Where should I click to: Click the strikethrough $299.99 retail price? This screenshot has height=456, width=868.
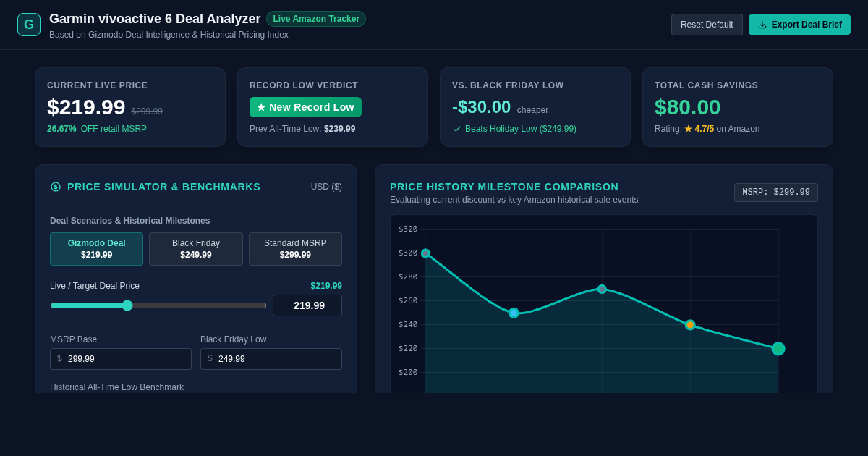147,111
